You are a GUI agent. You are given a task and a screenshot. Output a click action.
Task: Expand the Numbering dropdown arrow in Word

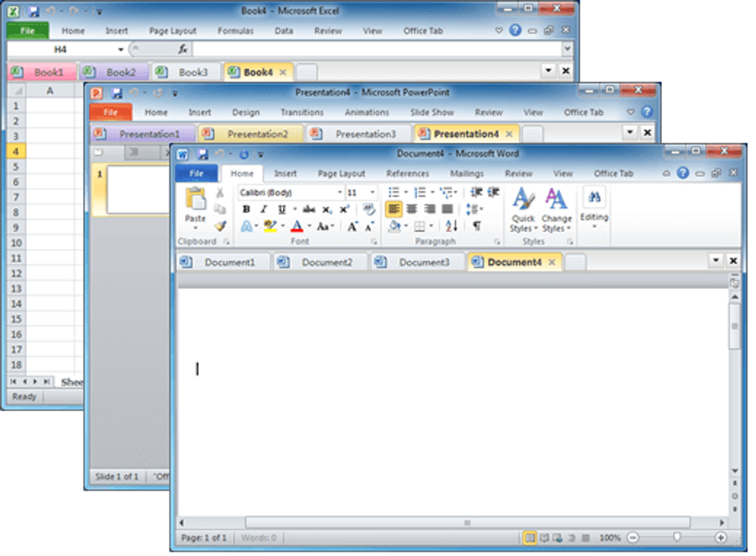(432, 193)
